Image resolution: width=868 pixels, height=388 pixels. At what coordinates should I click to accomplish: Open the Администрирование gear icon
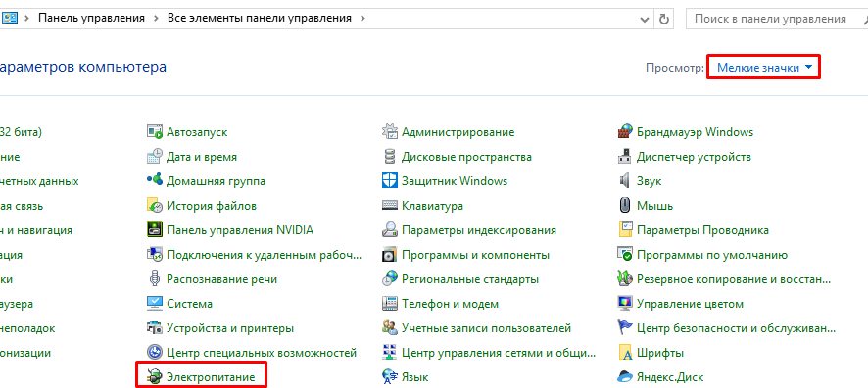pos(390,132)
